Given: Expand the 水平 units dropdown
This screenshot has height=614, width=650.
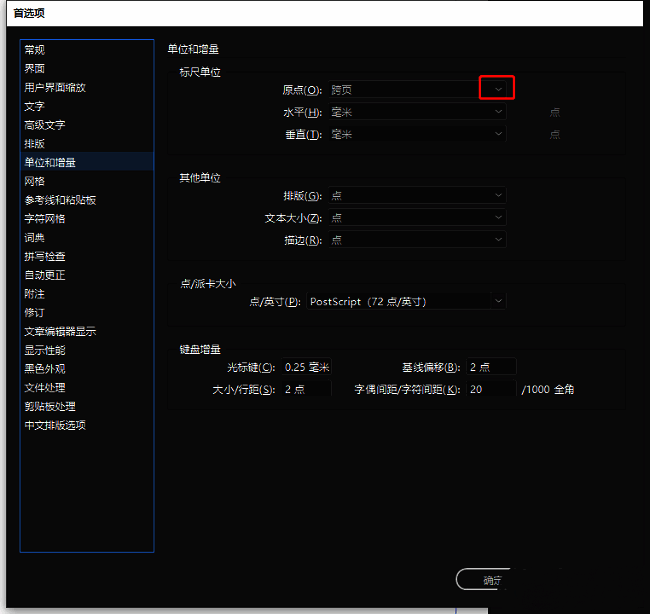Looking at the screenshot, I should pyautogui.click(x=415, y=112).
